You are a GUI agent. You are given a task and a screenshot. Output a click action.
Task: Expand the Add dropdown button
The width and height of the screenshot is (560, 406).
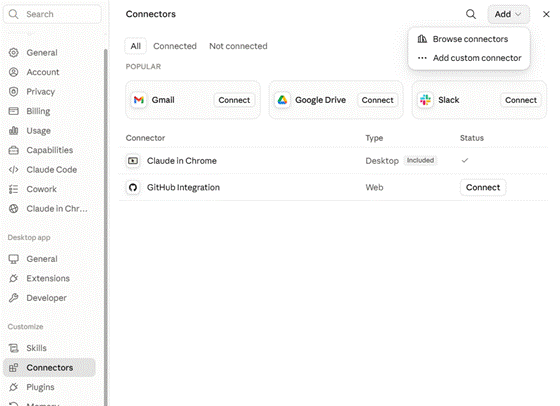point(508,14)
